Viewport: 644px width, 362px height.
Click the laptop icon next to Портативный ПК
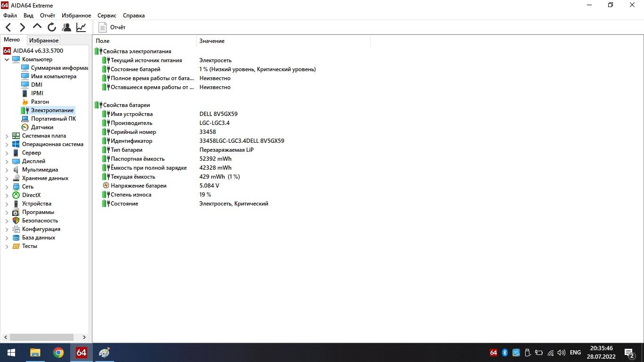(x=25, y=119)
